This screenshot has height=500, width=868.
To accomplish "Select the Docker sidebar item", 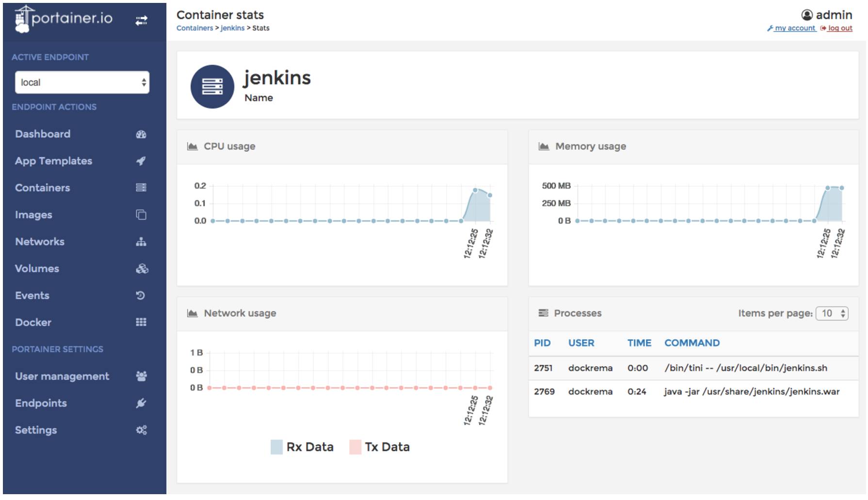I will tap(33, 322).
